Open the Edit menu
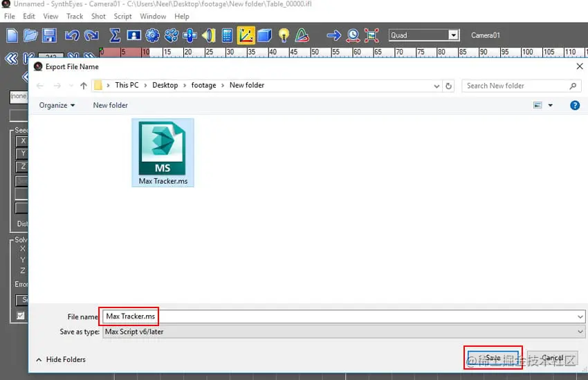This screenshot has height=380, width=588. [x=29, y=17]
